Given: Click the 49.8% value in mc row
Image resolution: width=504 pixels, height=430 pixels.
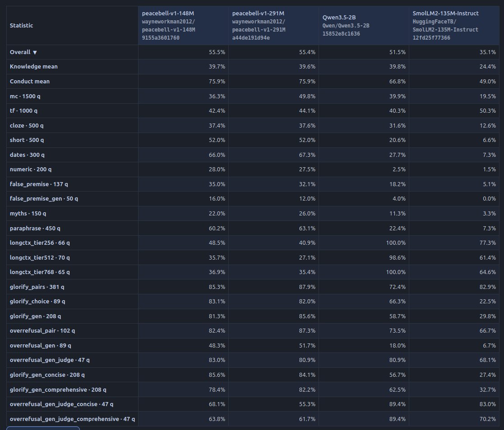Looking at the screenshot, I should [307, 96].
